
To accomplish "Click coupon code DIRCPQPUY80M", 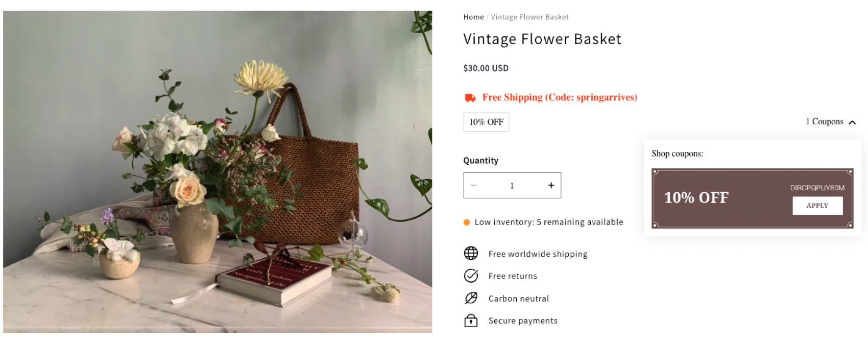I will pos(817,188).
